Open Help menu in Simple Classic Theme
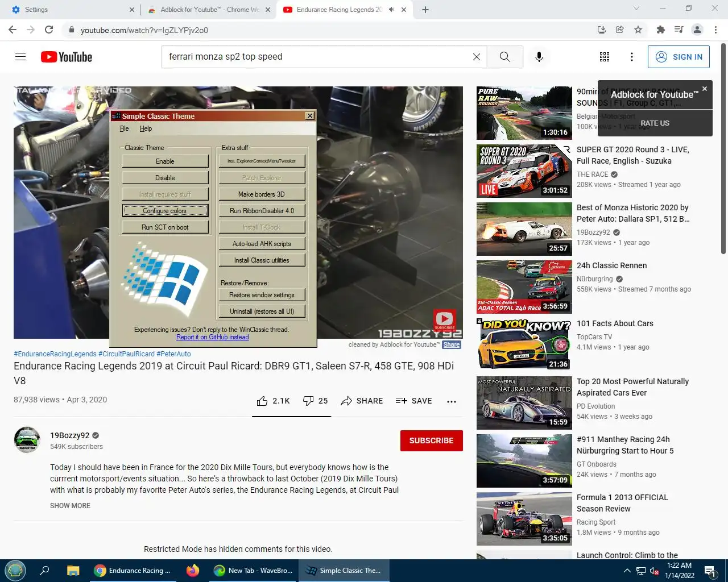Viewport: 728px width, 582px height. 146,128
